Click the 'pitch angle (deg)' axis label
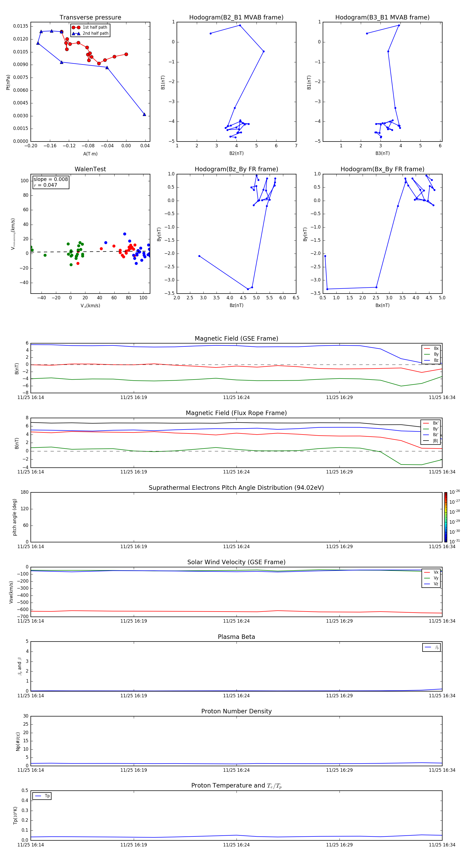Image resolution: width=473 pixels, height=868 pixels. [x=14, y=517]
